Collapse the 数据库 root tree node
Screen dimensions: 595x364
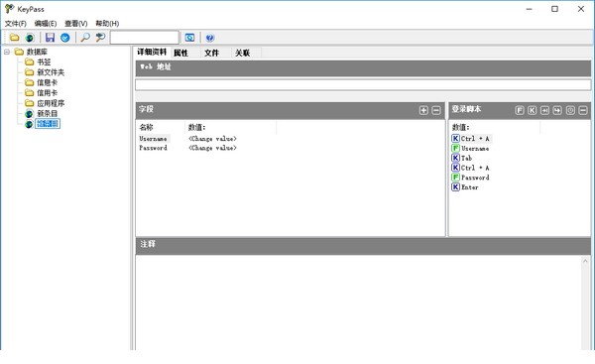click(x=7, y=52)
